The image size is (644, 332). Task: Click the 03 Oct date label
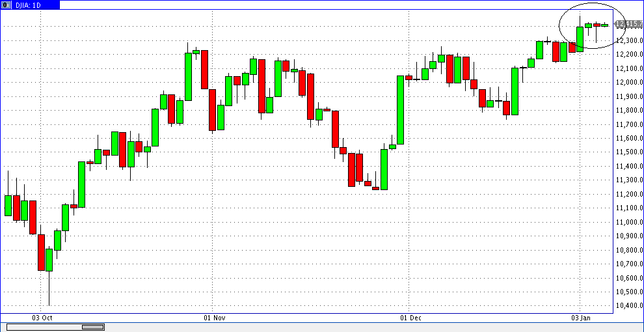tap(42, 318)
